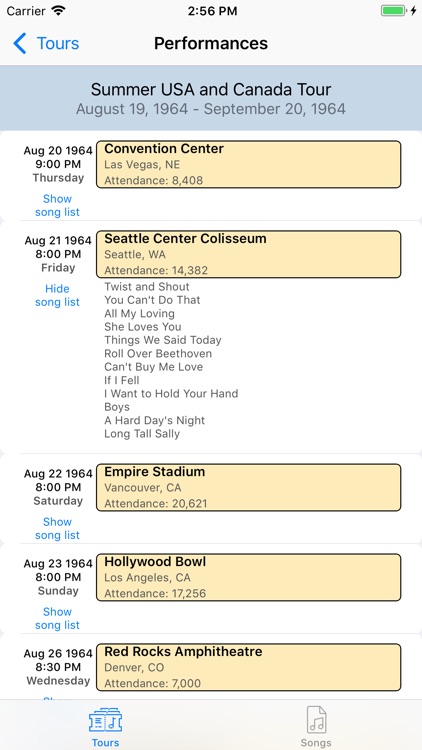Select the Tours tab label

(x=105, y=743)
